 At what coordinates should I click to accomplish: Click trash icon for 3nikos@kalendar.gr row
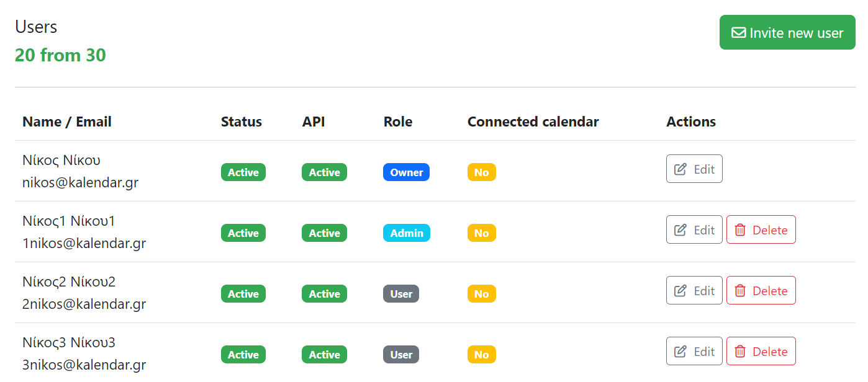coord(740,352)
